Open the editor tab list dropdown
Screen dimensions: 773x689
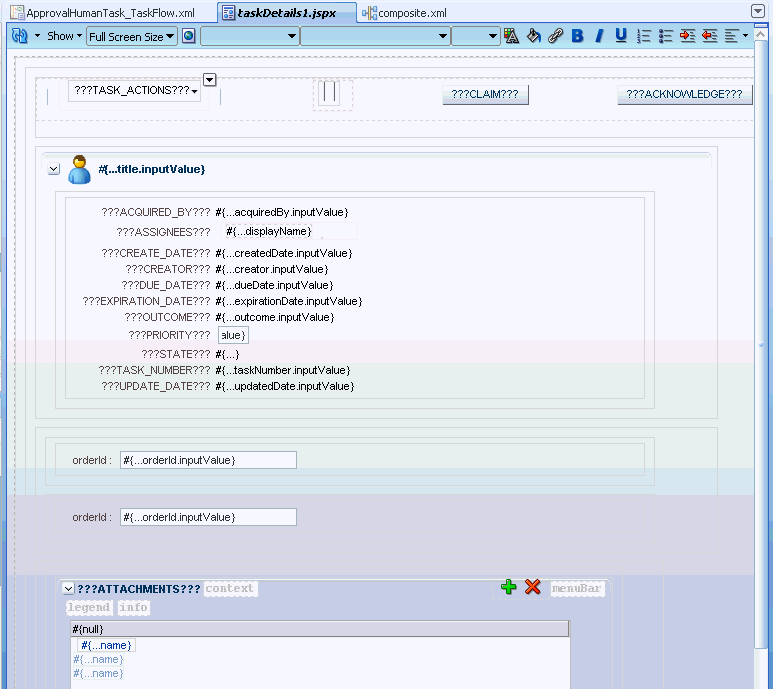coord(758,11)
